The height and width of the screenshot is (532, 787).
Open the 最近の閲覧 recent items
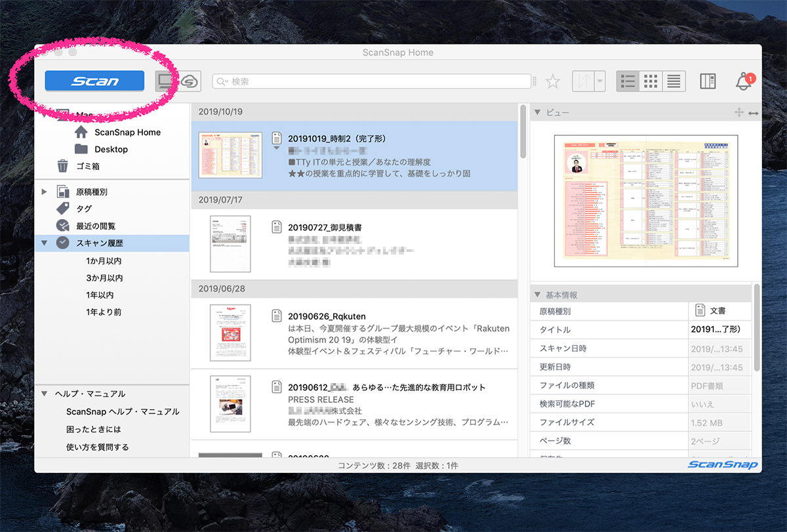95,226
